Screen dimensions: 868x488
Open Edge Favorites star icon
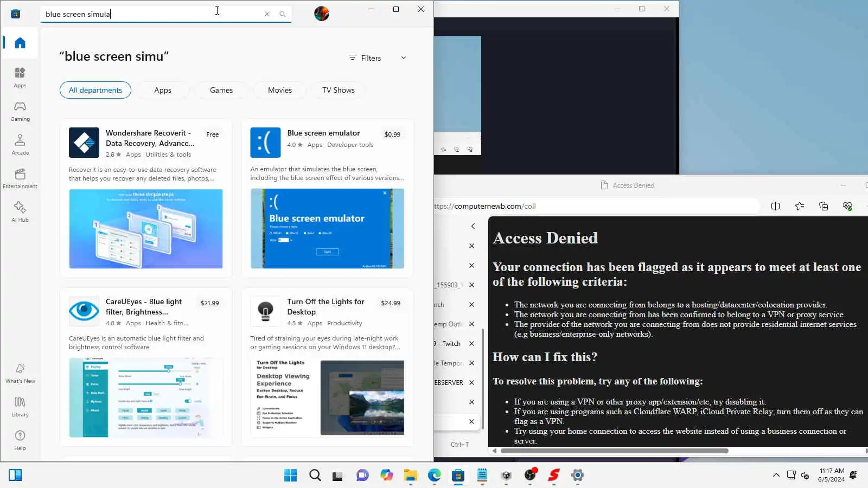[800, 206]
